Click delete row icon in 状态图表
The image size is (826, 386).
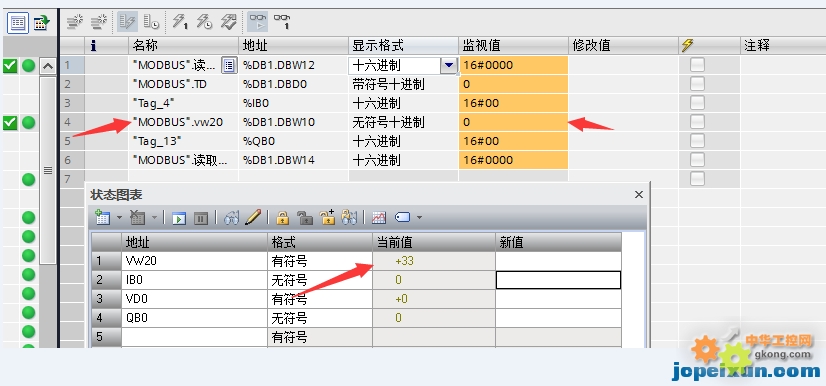click(137, 217)
